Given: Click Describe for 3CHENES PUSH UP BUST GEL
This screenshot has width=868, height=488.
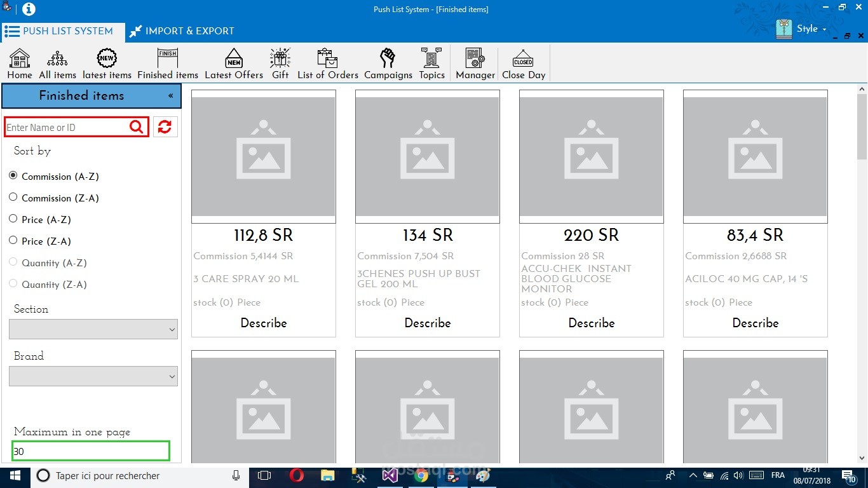Looking at the screenshot, I should pyautogui.click(x=428, y=323).
